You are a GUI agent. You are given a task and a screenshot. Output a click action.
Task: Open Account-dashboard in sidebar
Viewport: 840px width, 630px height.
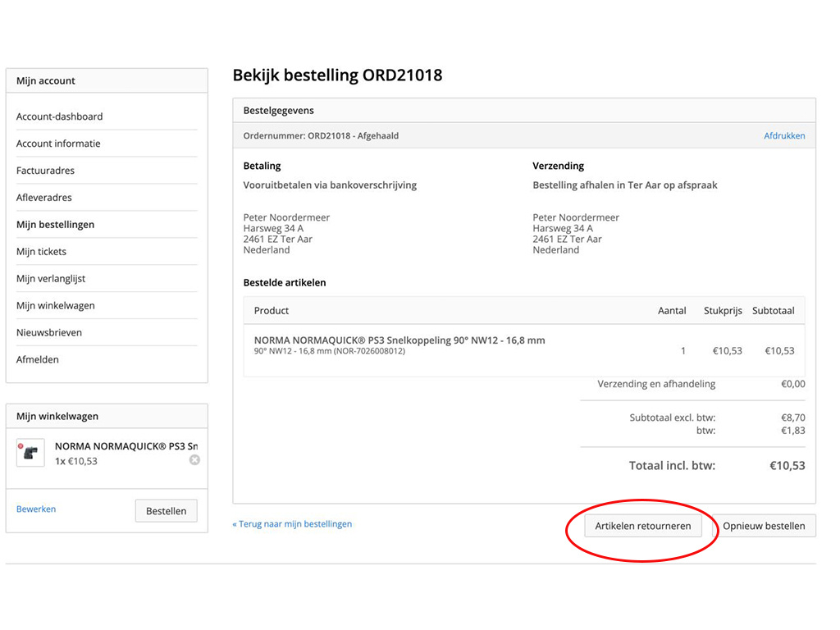[59, 116]
